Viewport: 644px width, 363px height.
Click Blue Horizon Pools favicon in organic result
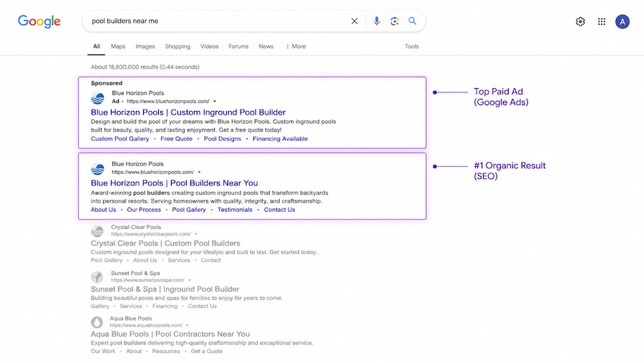coord(98,169)
